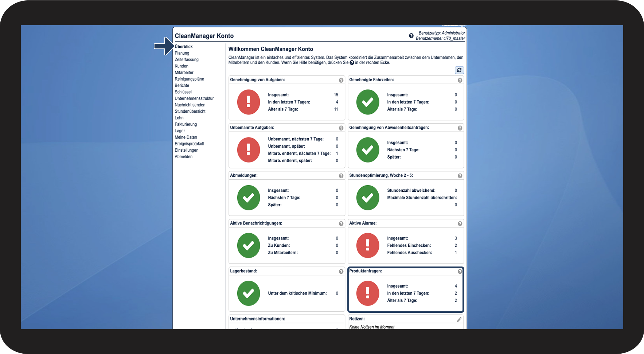Click 'Unbemannt, später' row in Unbemannte Aufgaben

coord(303,146)
